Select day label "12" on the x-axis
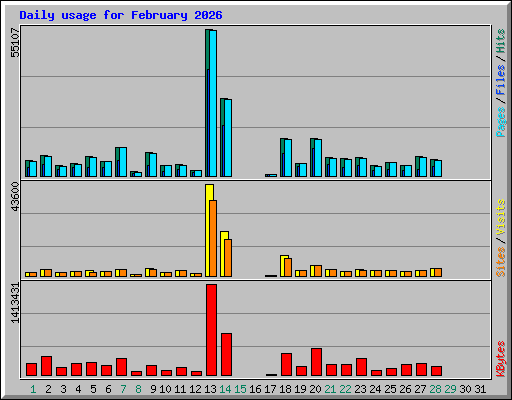The image size is (512, 400). (195, 389)
